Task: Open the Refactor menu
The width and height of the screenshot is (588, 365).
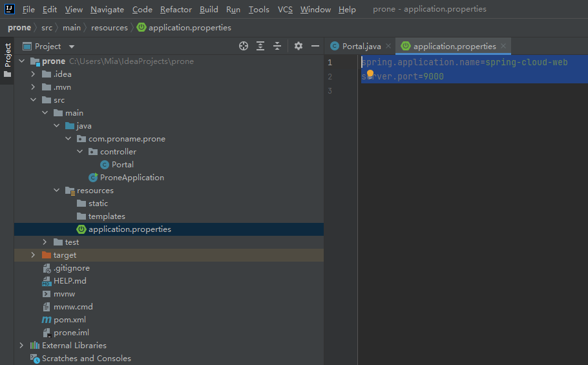Action: click(176, 10)
